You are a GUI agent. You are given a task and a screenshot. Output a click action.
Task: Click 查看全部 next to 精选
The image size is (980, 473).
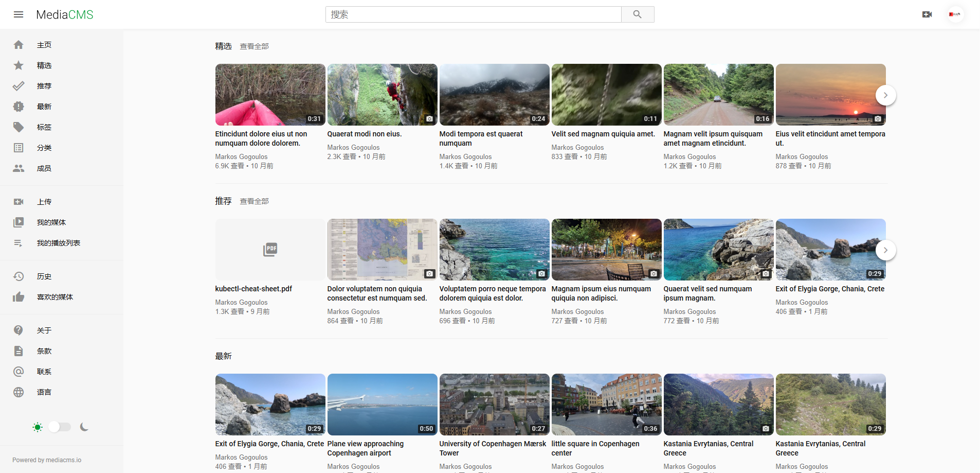click(254, 46)
